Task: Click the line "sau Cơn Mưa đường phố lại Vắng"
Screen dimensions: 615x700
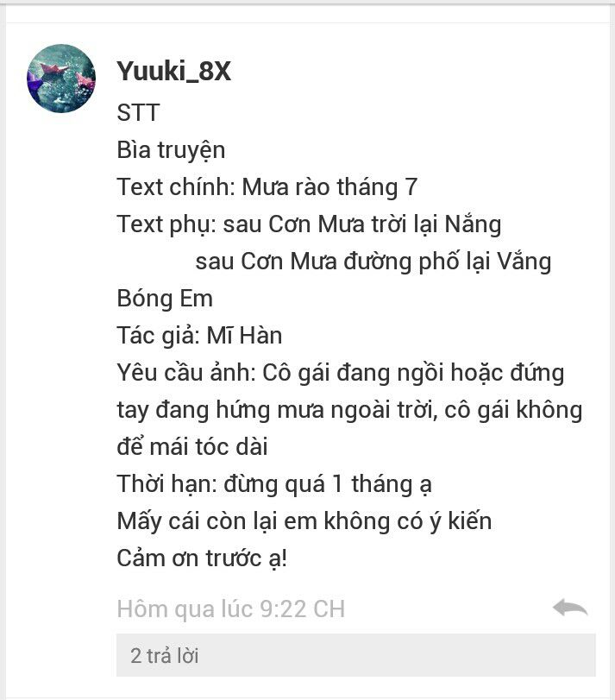Action: coord(373,262)
